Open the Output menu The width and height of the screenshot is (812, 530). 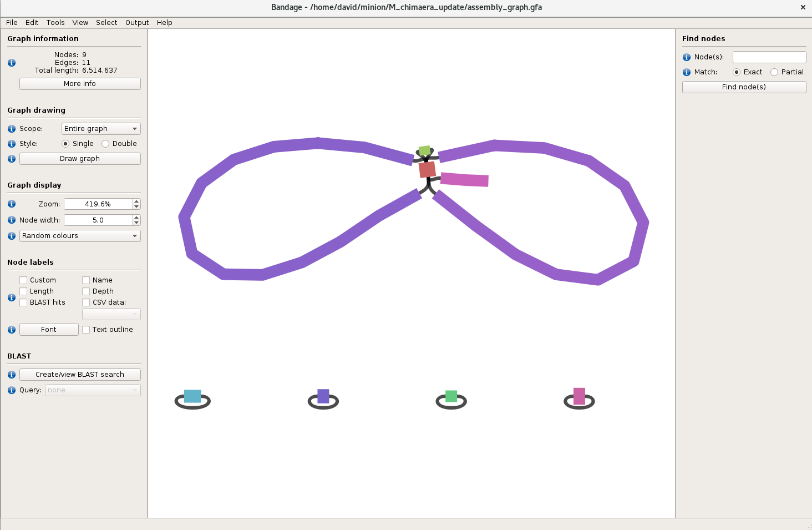coord(137,23)
